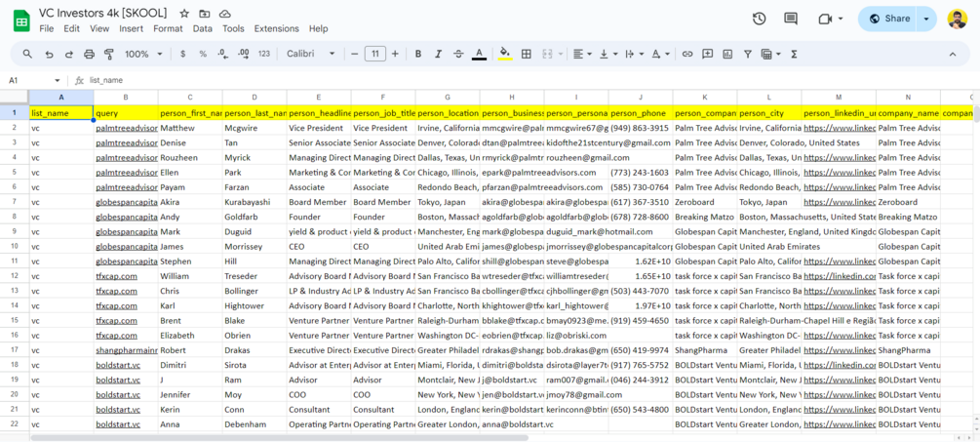Open the search menus magnifier tool
This screenshot has height=442, width=980.
tap(27, 55)
